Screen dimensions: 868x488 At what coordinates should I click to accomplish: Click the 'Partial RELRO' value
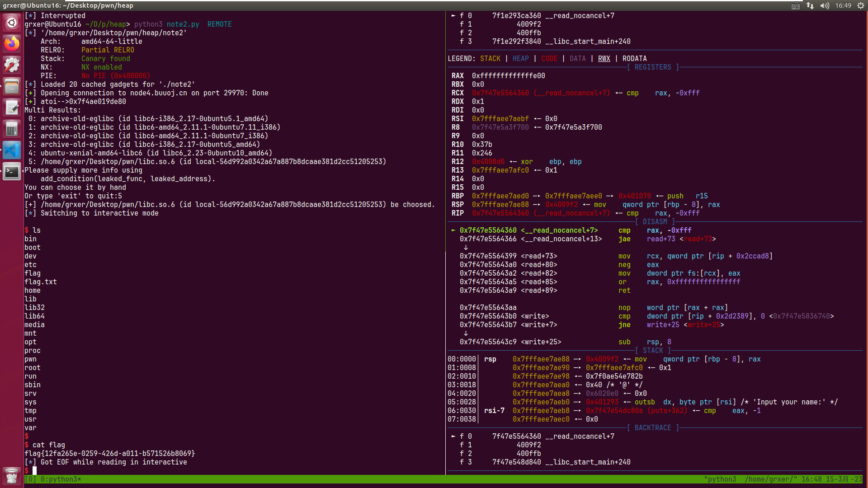click(108, 50)
